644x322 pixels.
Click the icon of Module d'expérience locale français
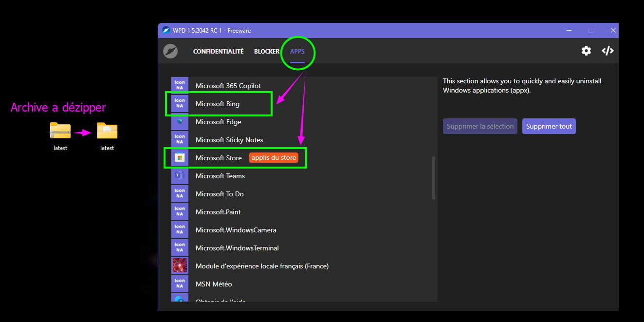[x=180, y=266]
